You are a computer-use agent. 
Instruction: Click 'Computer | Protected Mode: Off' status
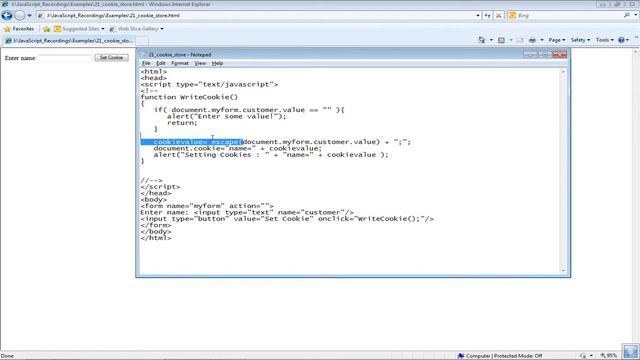pos(500,356)
